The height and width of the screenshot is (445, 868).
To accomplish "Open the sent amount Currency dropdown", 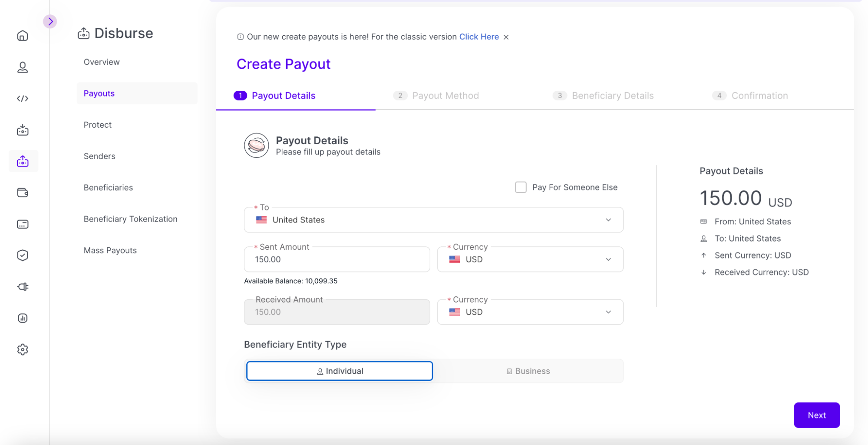I will [530, 259].
